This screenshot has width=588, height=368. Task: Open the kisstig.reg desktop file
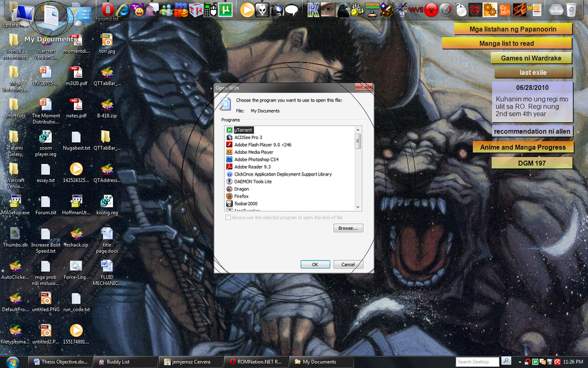tap(107, 205)
